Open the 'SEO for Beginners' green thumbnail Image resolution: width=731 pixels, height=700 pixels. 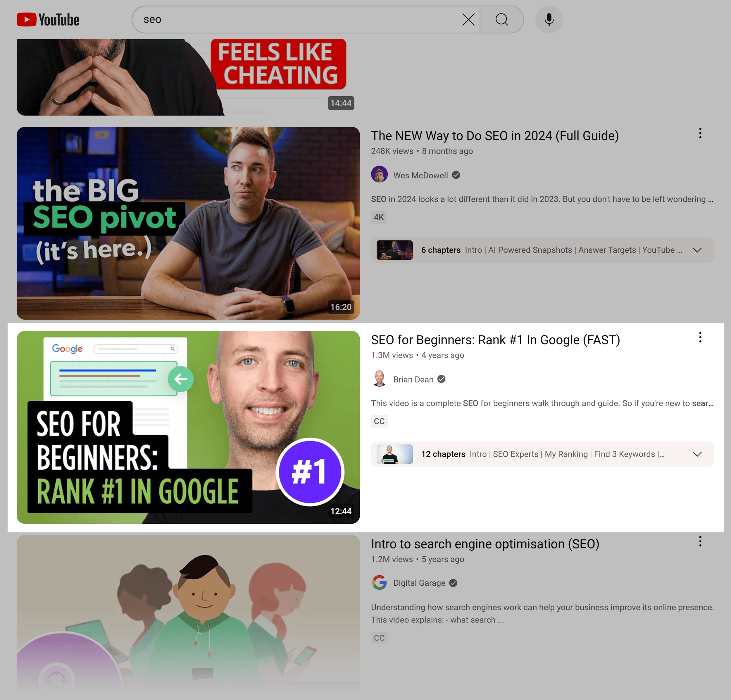188,427
